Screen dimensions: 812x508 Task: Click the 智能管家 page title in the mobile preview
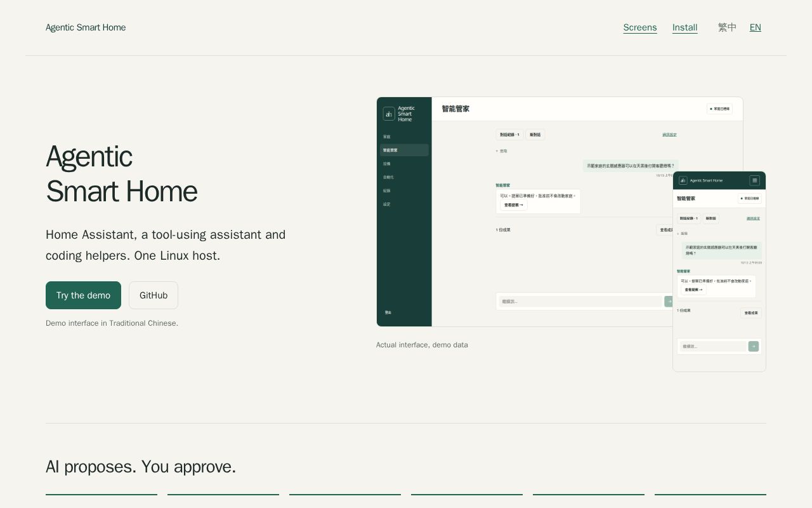point(686,199)
